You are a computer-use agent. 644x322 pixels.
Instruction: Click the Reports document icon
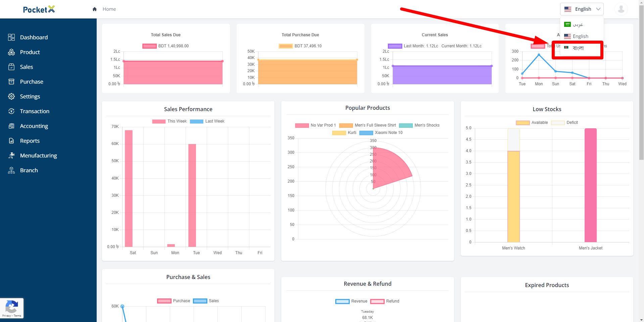tap(11, 141)
